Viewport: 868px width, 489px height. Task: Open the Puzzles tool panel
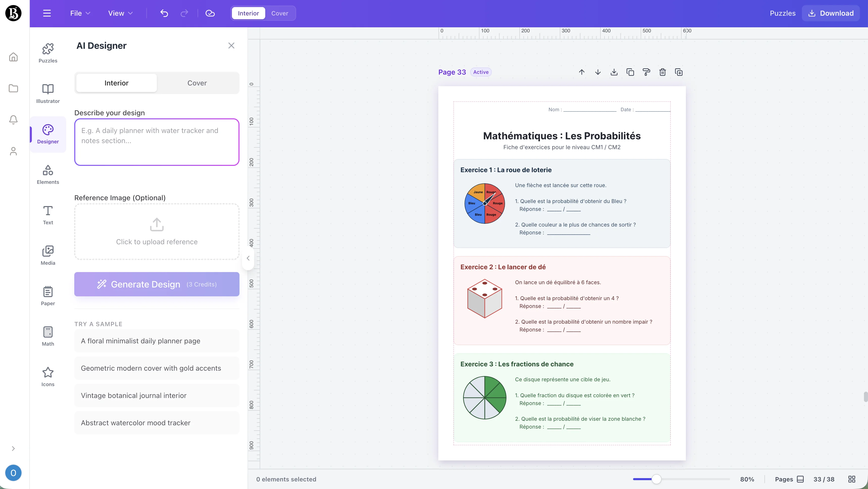tap(48, 53)
